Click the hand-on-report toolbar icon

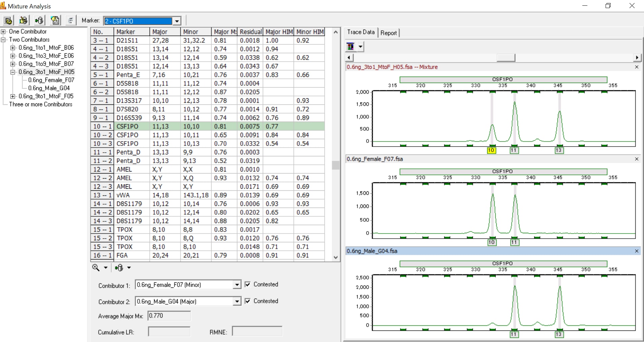pos(55,21)
